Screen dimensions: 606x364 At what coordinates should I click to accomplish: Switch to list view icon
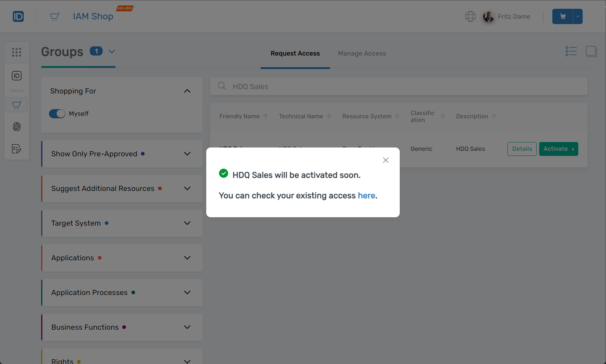click(571, 51)
